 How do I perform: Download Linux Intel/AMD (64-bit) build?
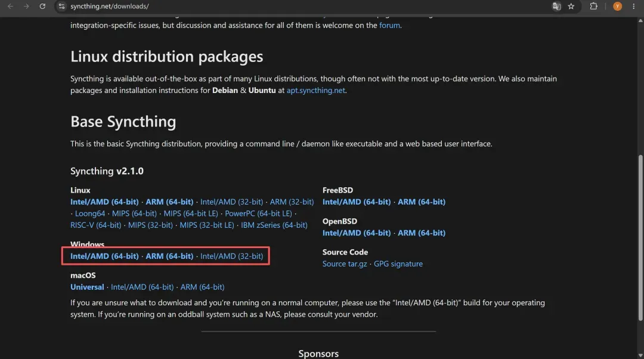(104, 202)
